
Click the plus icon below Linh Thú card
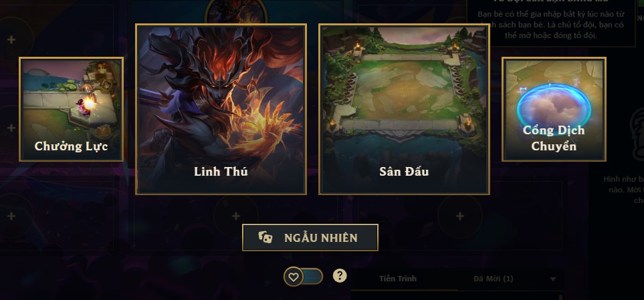pyautogui.click(x=236, y=216)
